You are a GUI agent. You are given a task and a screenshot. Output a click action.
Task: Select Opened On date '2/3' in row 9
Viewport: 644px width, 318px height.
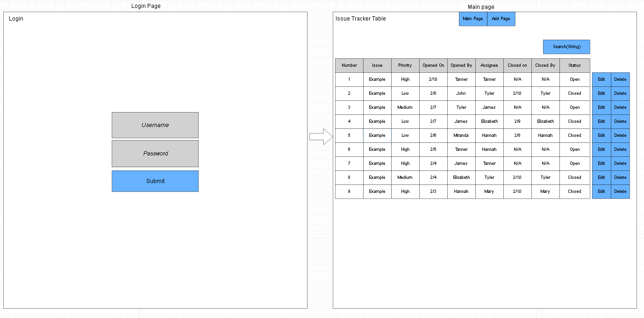pos(433,191)
